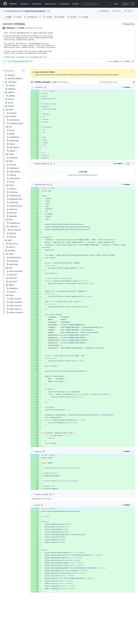Open the file tree filter options
The height and width of the screenshot is (644, 138).
(x=23, y=71)
